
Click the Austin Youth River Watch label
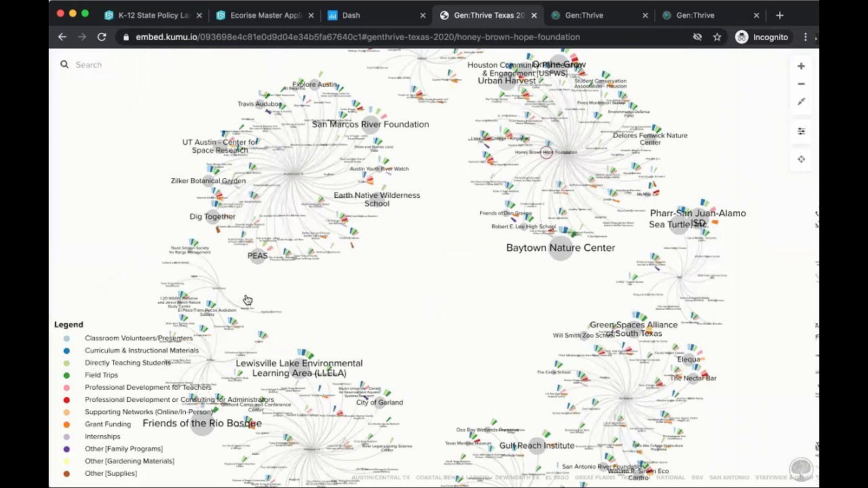coord(379,169)
